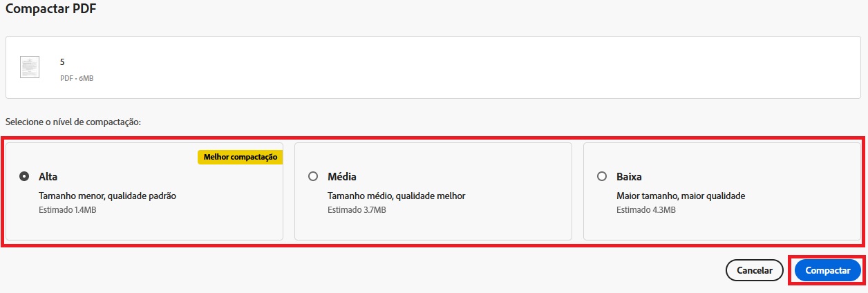Click the Média option title

[342, 176]
